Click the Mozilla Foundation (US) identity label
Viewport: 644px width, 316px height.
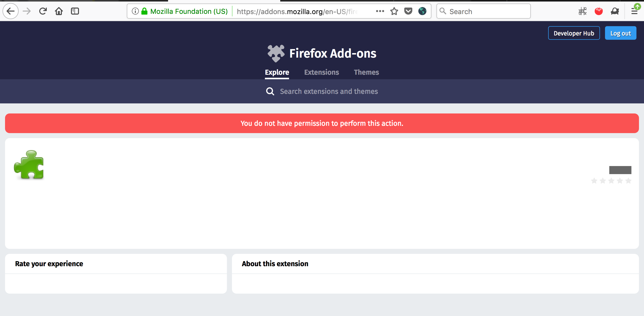(x=189, y=11)
